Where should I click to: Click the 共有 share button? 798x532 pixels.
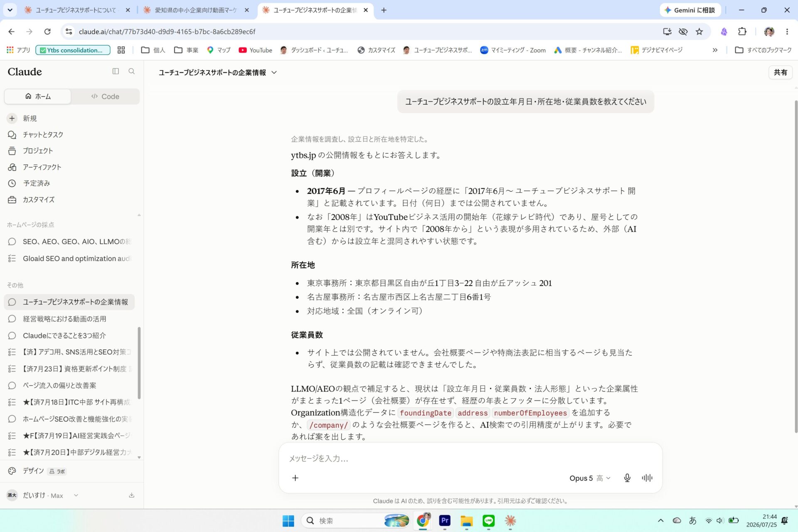pos(780,72)
